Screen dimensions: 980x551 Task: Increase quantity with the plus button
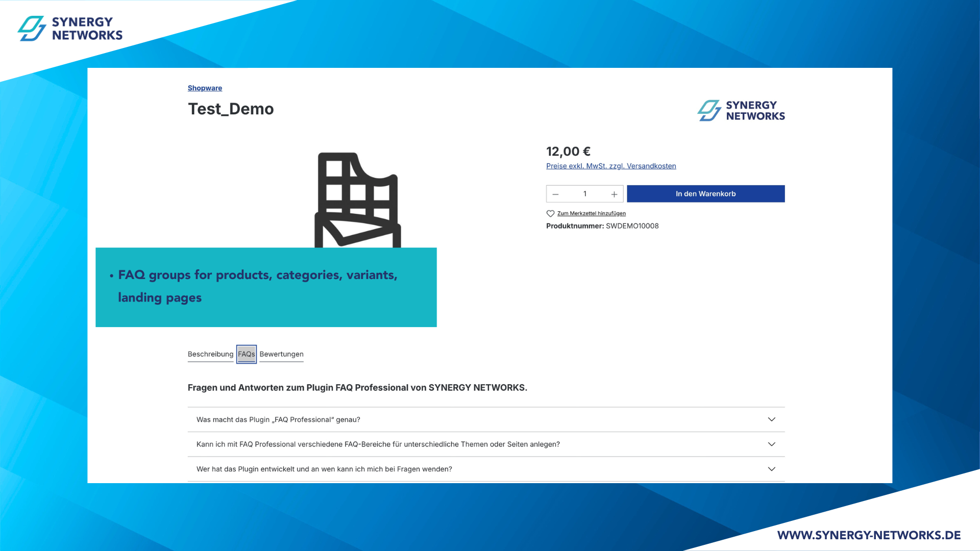(x=614, y=194)
